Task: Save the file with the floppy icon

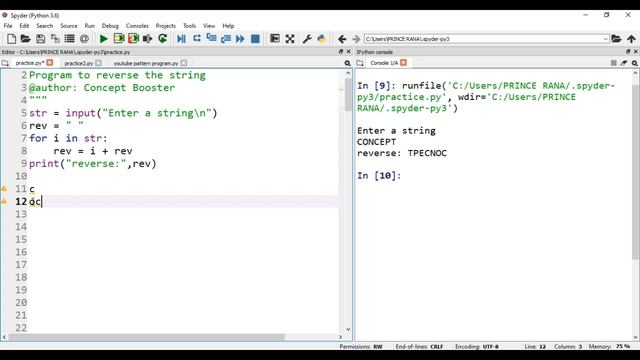Action: coord(40,39)
